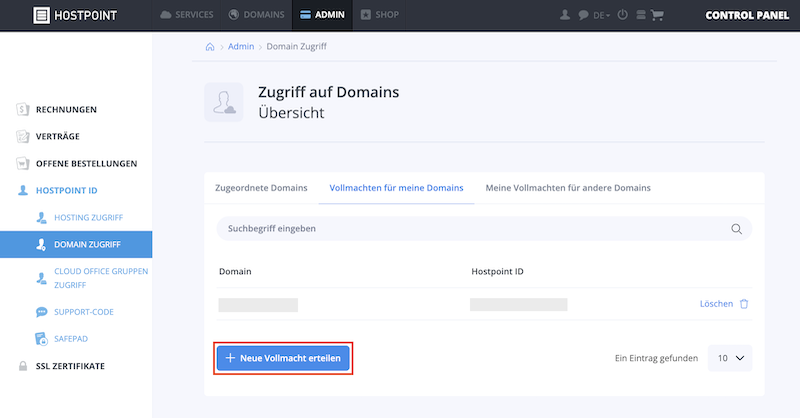Image resolution: width=800 pixels, height=418 pixels.
Task: Select the Vollmachten für meine Domains tab
Action: [396, 188]
